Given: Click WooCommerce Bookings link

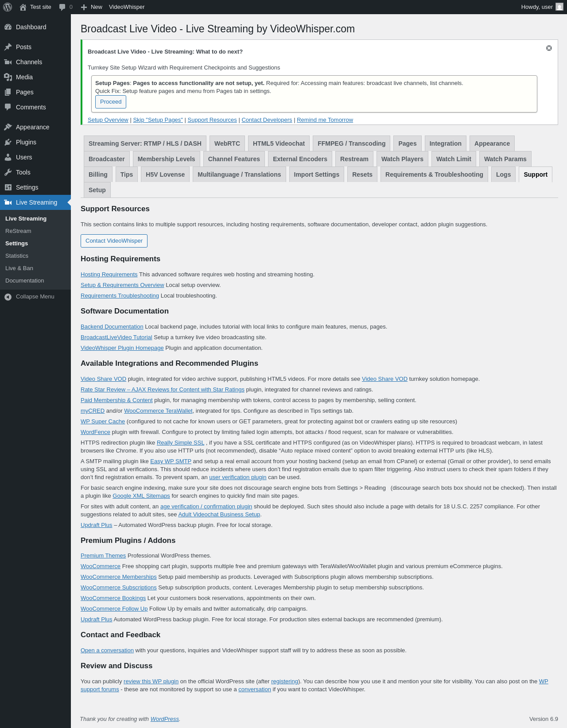Looking at the screenshot, I should point(113,598).
